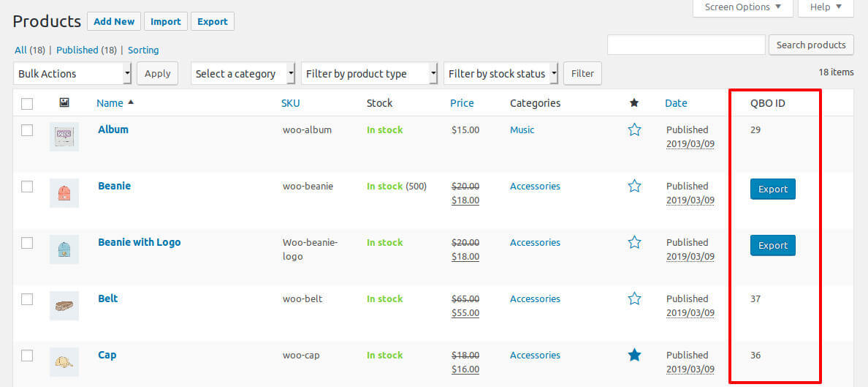
Task: Check the select-all products checkbox
Action: click(27, 104)
